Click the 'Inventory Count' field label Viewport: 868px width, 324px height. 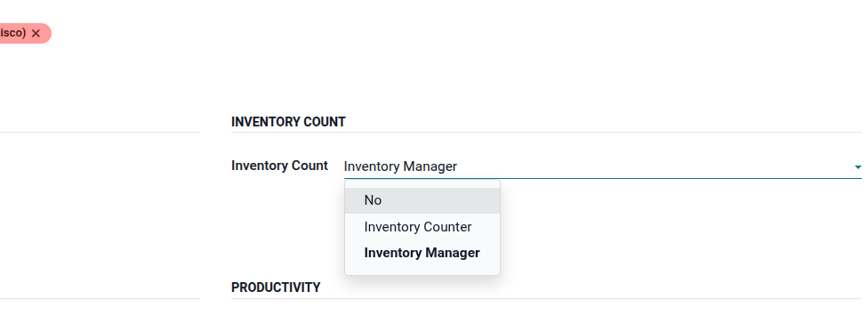point(279,166)
